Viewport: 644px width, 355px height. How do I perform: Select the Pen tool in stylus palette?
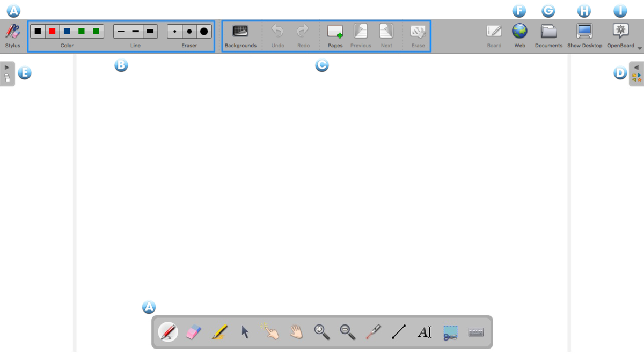click(x=168, y=332)
